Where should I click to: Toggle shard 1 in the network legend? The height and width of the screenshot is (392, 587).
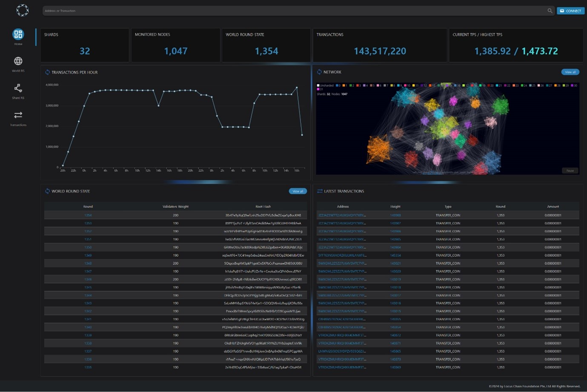[345, 85]
